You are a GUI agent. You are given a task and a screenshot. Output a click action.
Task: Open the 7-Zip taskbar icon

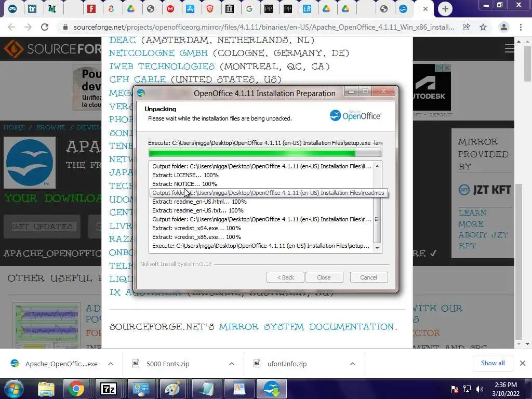pos(108,389)
